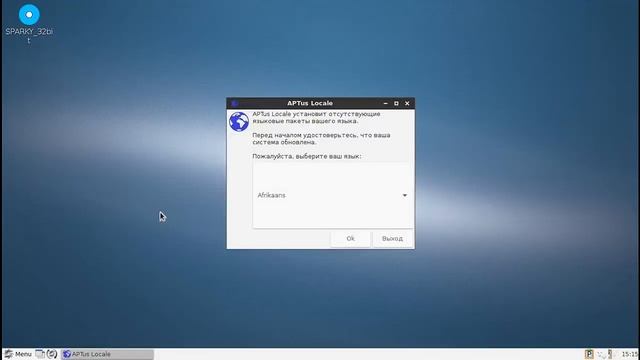Maximize the APTus Locale window
640x360 pixels.
(396, 103)
